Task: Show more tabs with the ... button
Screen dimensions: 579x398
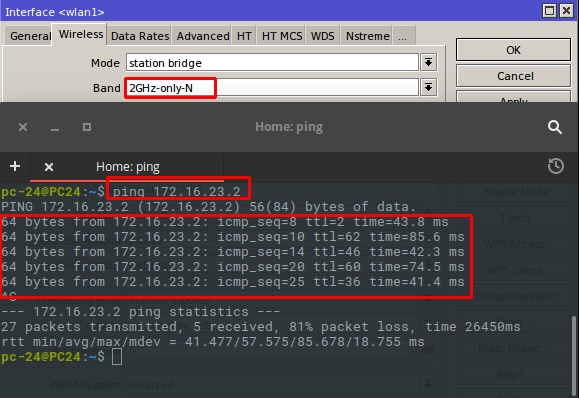Action: [403, 36]
